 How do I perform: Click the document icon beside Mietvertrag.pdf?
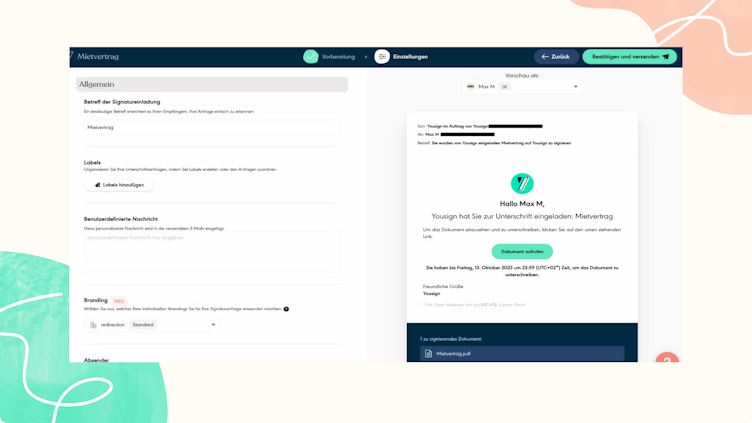pos(428,353)
